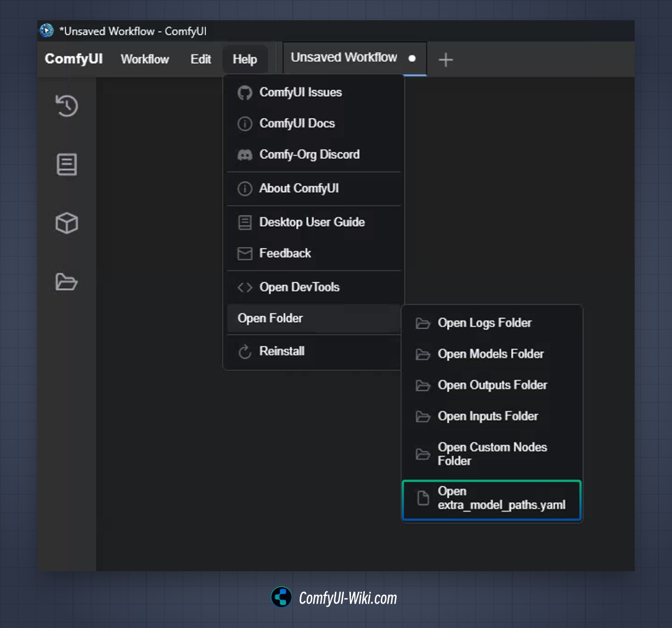This screenshot has height=628, width=672.
Task: Click the folder icon beside Open Models Folder
Action: point(423,354)
